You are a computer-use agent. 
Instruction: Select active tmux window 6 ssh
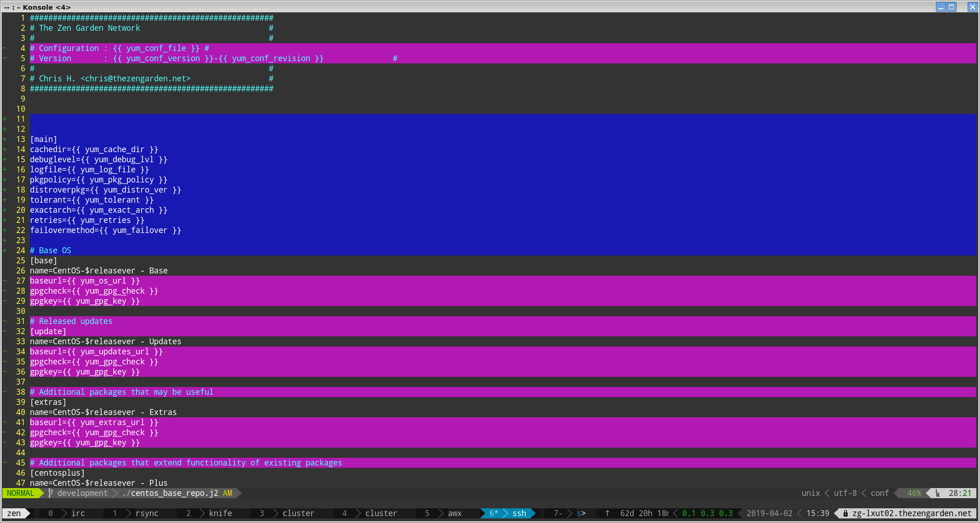point(508,513)
